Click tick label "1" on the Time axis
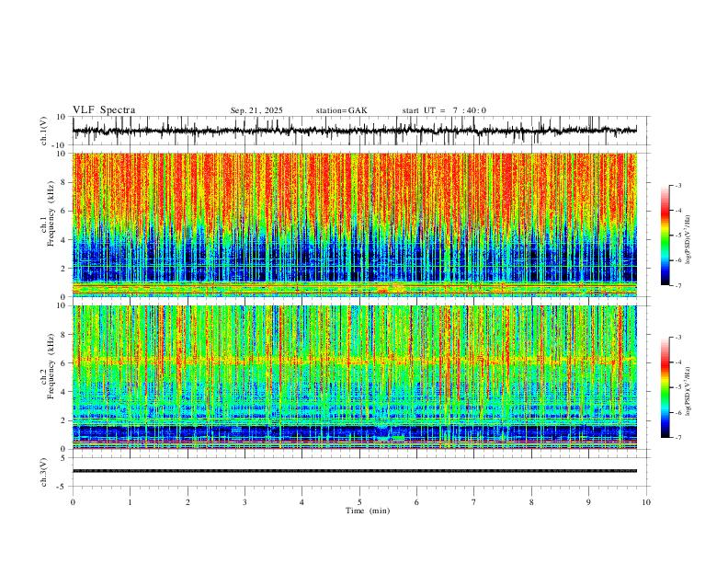This screenshot has width=728, height=563. [130, 502]
